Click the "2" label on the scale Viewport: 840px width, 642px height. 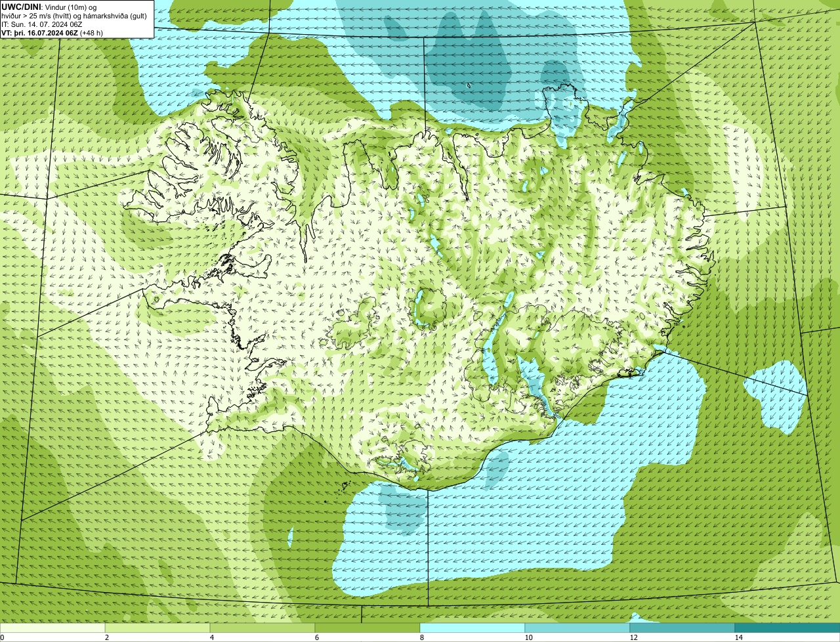pos(106,637)
